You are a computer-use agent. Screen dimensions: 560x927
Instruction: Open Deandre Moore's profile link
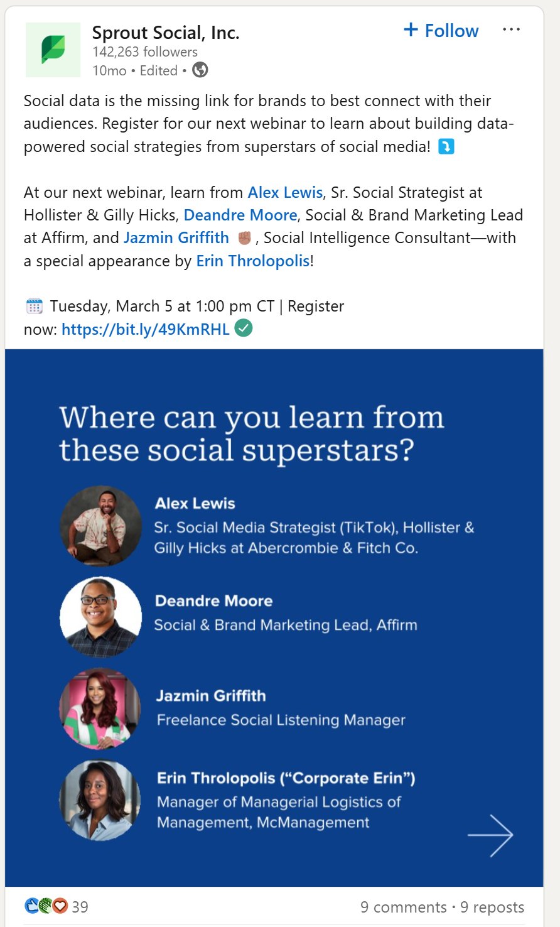(x=240, y=215)
